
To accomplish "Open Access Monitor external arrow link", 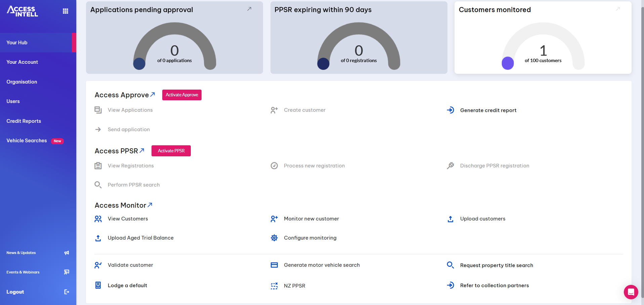I will [x=150, y=205].
